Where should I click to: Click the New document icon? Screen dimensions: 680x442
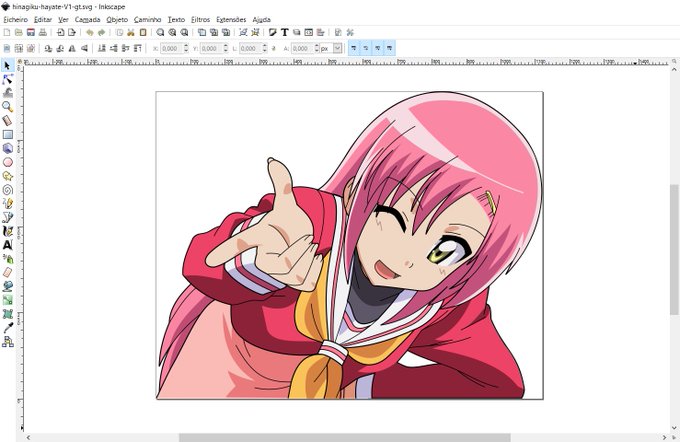click(7, 33)
